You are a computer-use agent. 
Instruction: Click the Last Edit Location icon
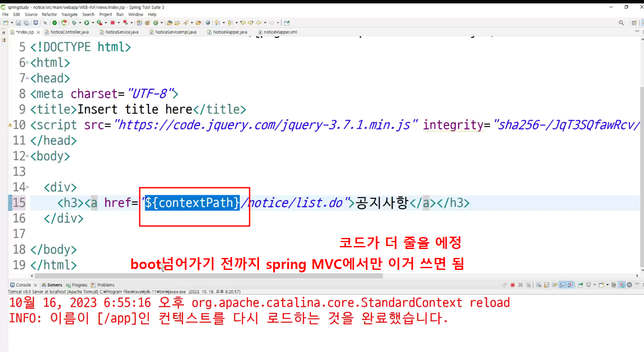pyautogui.click(x=243, y=23)
